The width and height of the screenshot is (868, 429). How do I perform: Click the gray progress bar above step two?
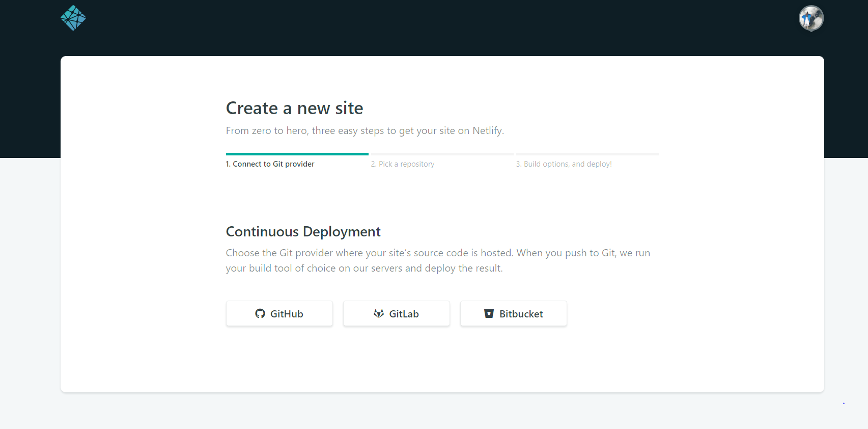coord(442,154)
